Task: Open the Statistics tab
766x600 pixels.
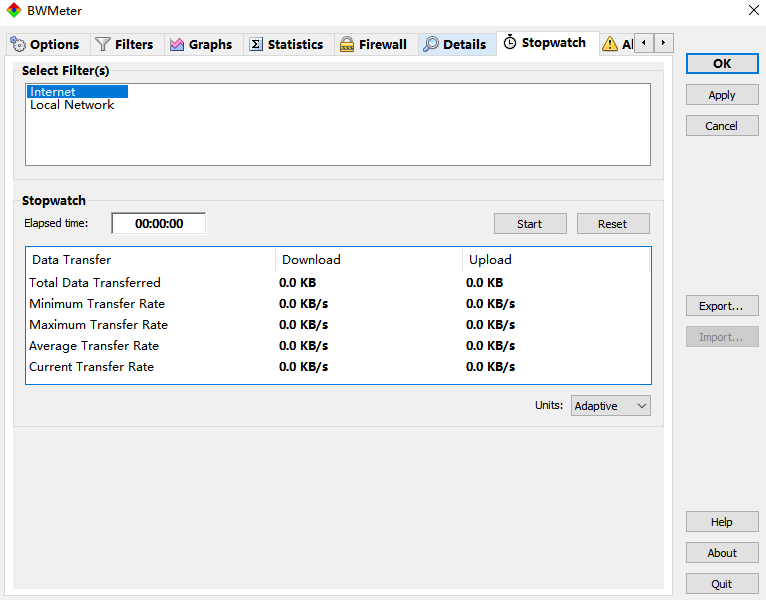Action: point(289,44)
